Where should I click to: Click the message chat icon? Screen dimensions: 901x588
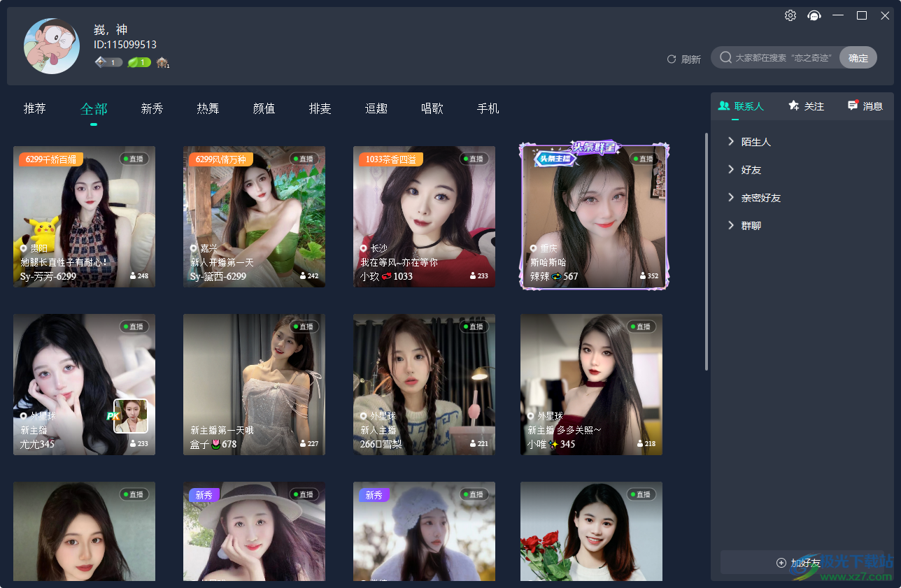pos(853,106)
